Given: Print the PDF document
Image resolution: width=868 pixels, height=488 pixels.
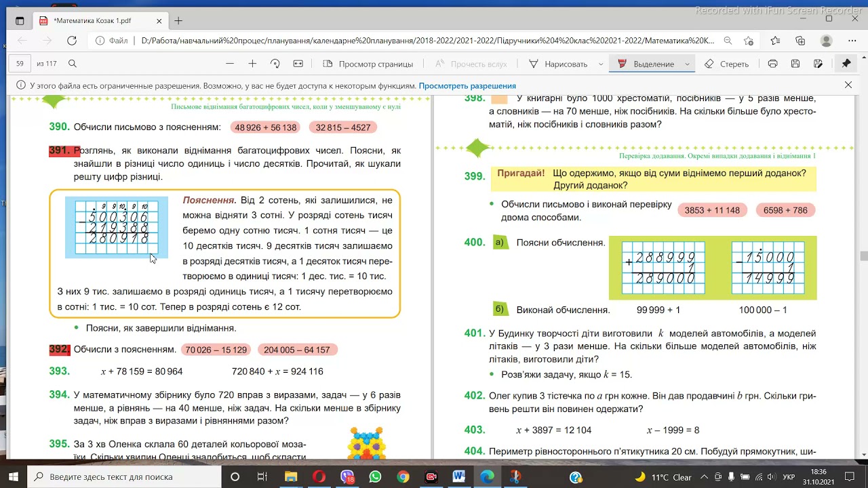Looking at the screenshot, I should point(772,64).
